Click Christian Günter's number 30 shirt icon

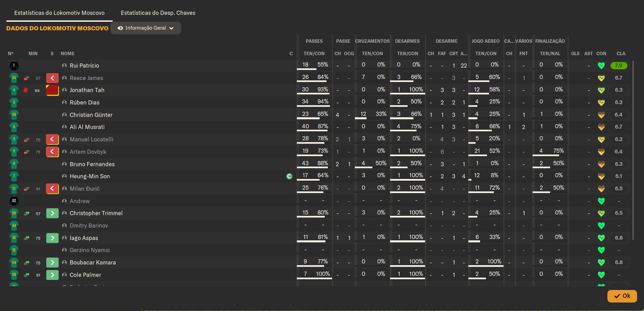[x=14, y=115]
